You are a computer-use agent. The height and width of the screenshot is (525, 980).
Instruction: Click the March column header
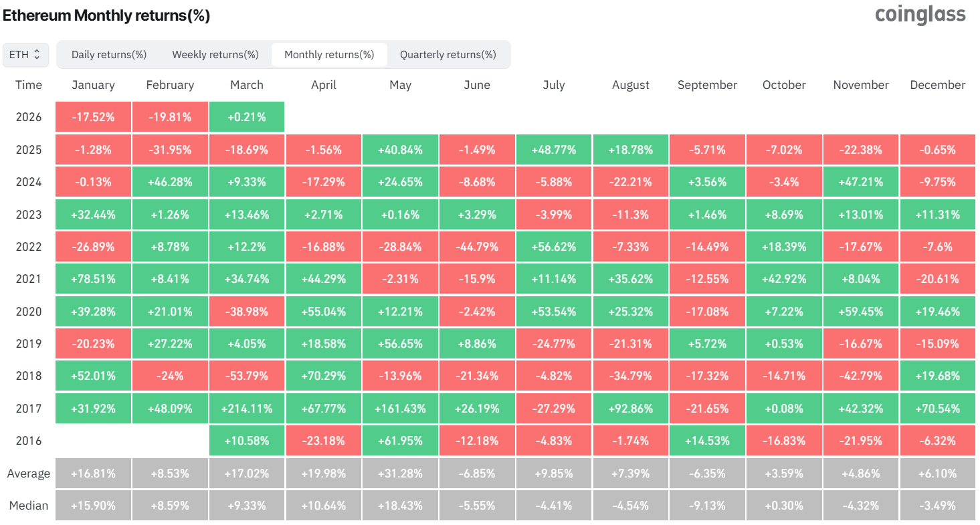pyautogui.click(x=247, y=85)
